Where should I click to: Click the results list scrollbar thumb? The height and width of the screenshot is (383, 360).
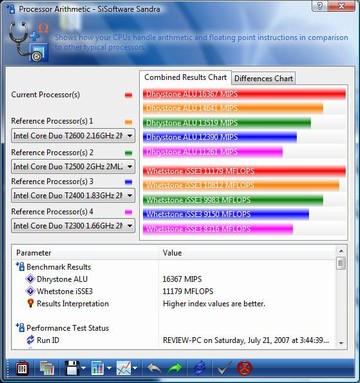(341, 264)
